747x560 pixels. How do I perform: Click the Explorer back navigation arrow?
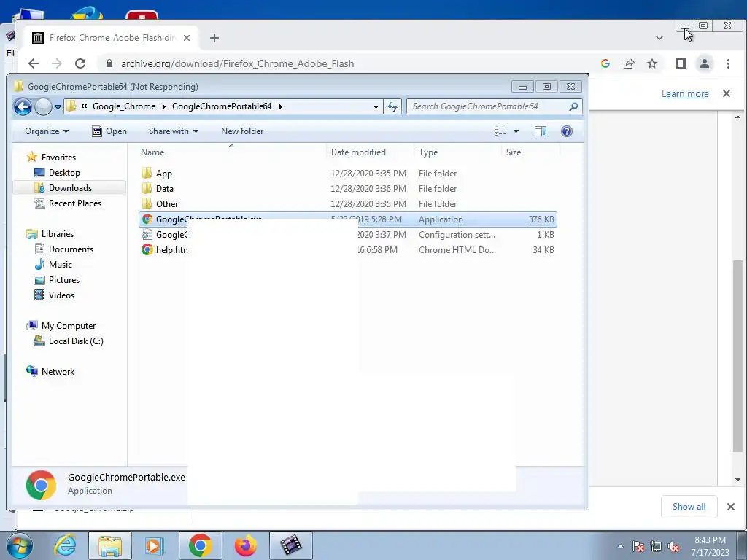tap(23, 106)
